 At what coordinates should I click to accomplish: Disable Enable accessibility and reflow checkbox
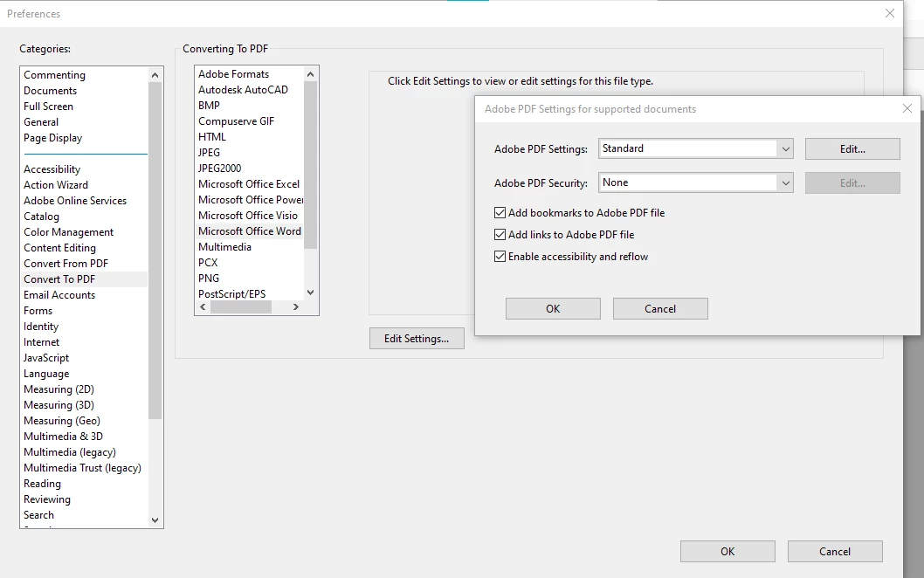(500, 257)
